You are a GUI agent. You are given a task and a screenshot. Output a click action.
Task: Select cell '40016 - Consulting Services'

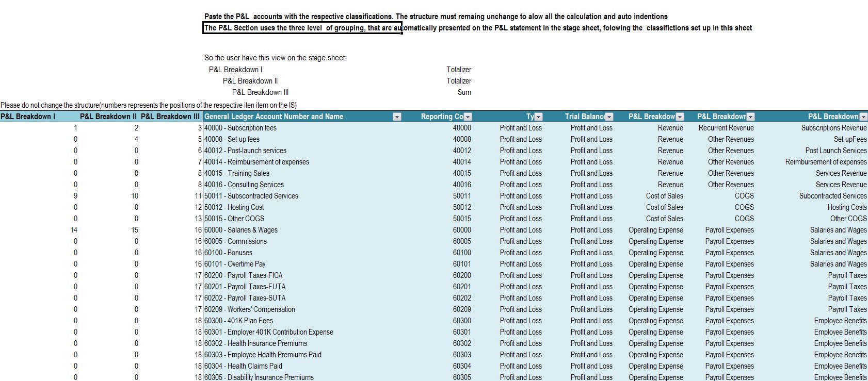pos(302,185)
